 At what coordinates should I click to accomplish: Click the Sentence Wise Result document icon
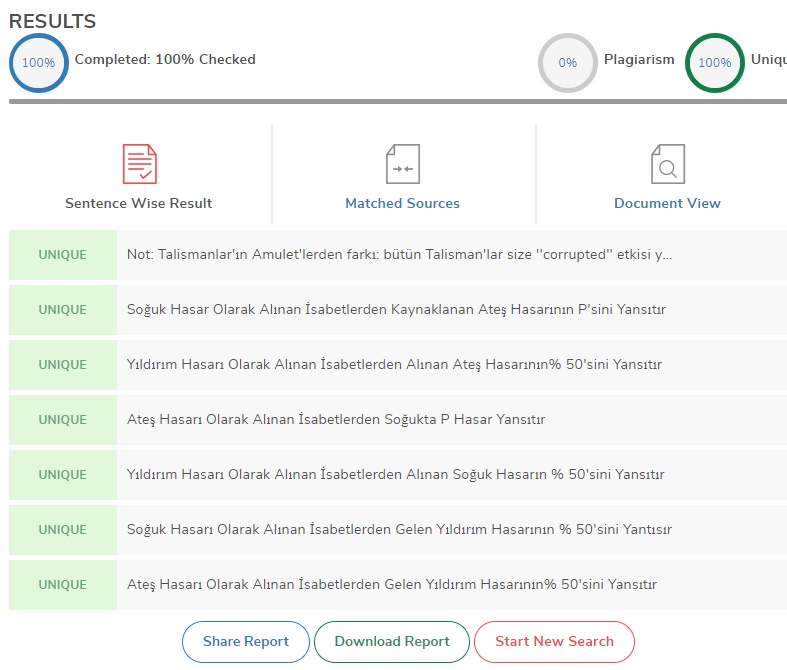[x=139, y=164]
